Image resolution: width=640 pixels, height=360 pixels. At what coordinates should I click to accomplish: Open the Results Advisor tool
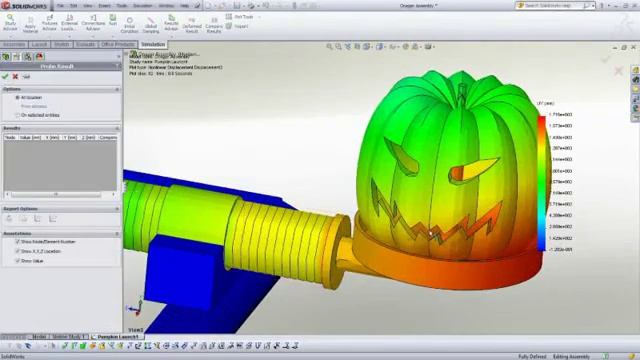click(x=171, y=22)
